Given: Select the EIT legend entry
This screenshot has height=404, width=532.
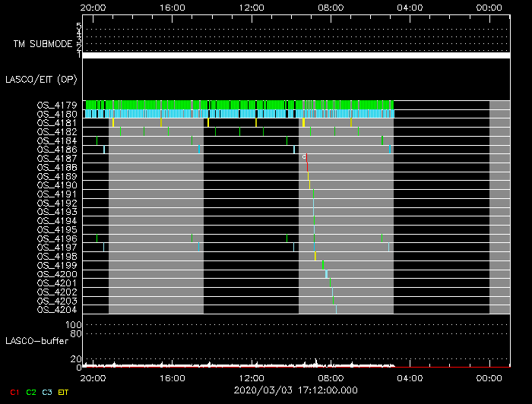Looking at the screenshot, I should 64,393.
